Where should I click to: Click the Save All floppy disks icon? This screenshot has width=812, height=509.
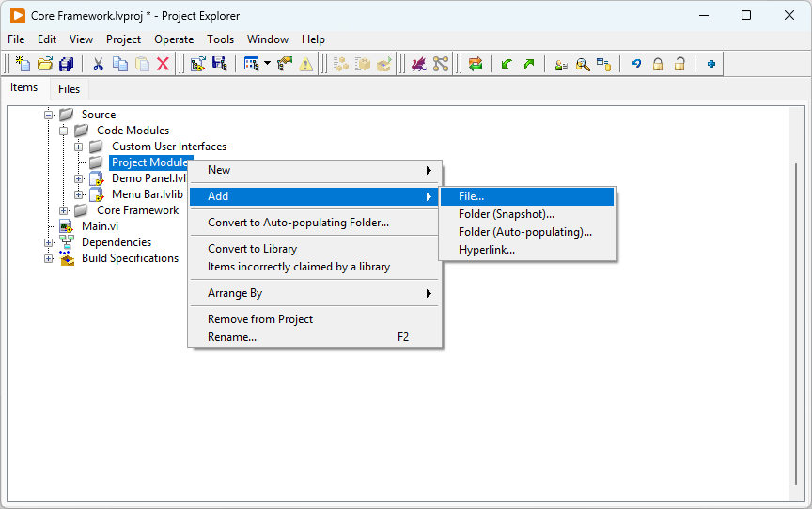(67, 64)
